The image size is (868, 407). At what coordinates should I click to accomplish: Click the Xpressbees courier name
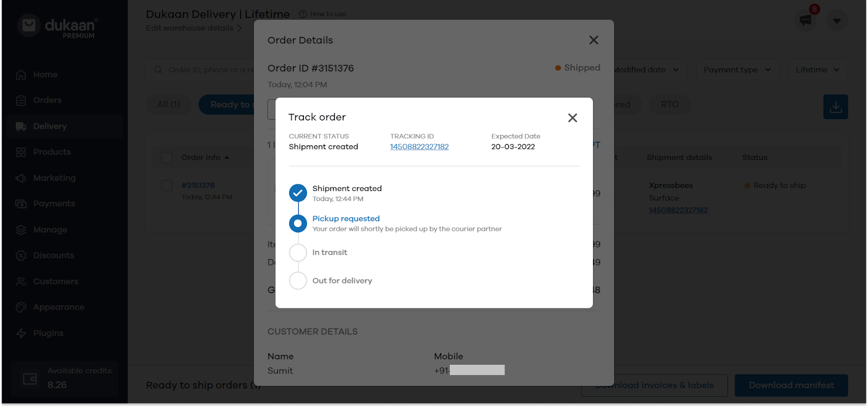[x=671, y=185]
